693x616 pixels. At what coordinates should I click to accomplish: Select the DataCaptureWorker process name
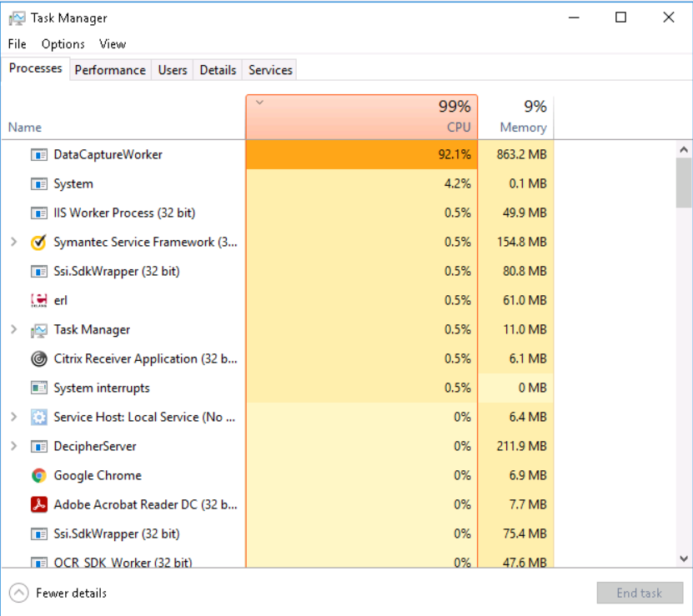108,155
